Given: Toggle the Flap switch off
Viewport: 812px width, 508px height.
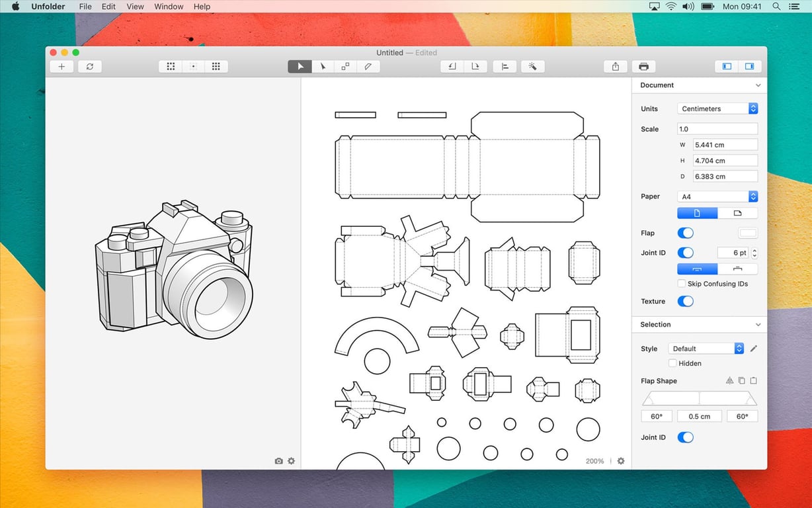Looking at the screenshot, I should [685, 233].
